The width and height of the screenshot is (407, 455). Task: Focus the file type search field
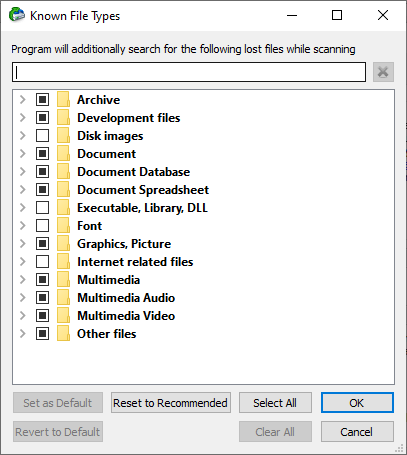point(189,72)
